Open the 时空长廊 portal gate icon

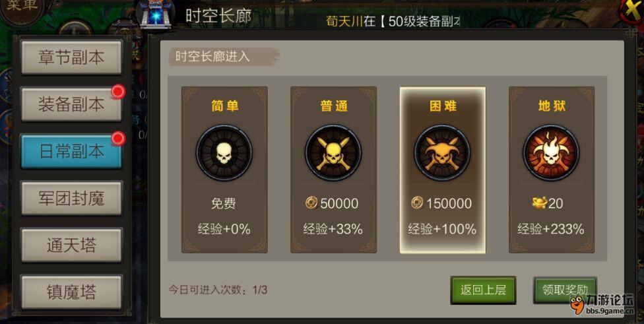(156, 15)
